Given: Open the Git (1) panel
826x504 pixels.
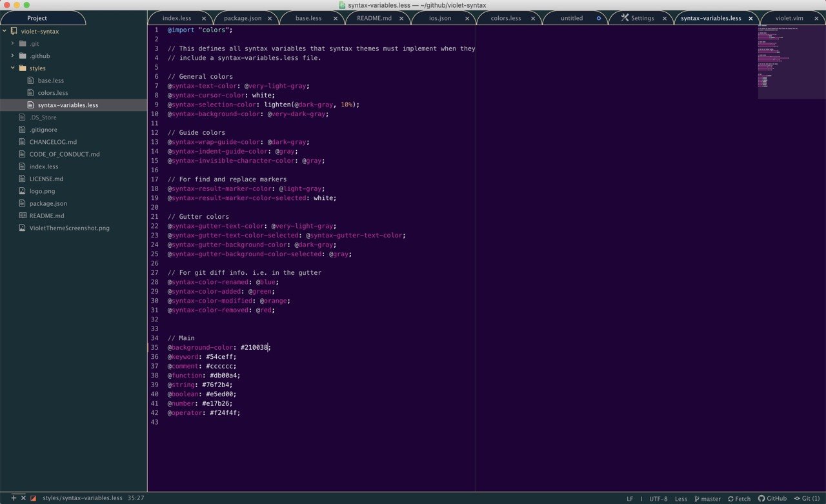Looking at the screenshot, I should [x=807, y=498].
